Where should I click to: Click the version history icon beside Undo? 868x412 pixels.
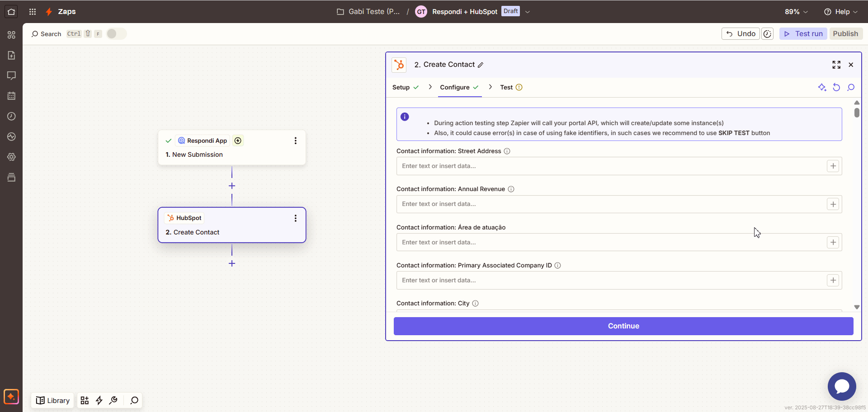click(768, 34)
